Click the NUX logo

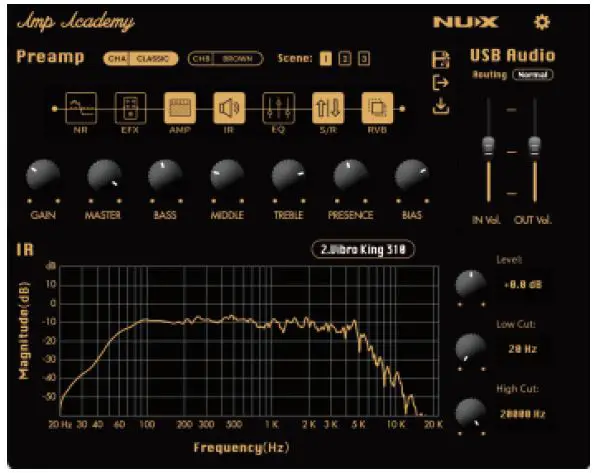[466, 22]
